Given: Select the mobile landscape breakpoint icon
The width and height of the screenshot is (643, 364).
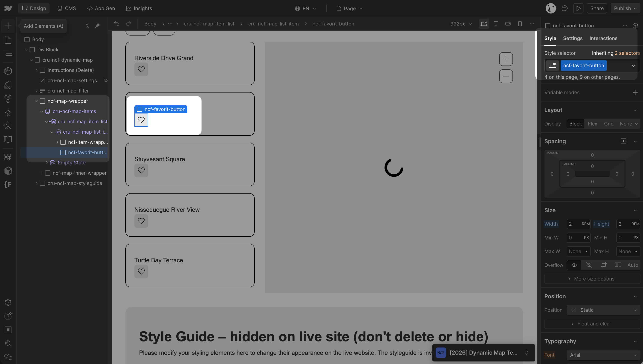Looking at the screenshot, I should tap(508, 24).
